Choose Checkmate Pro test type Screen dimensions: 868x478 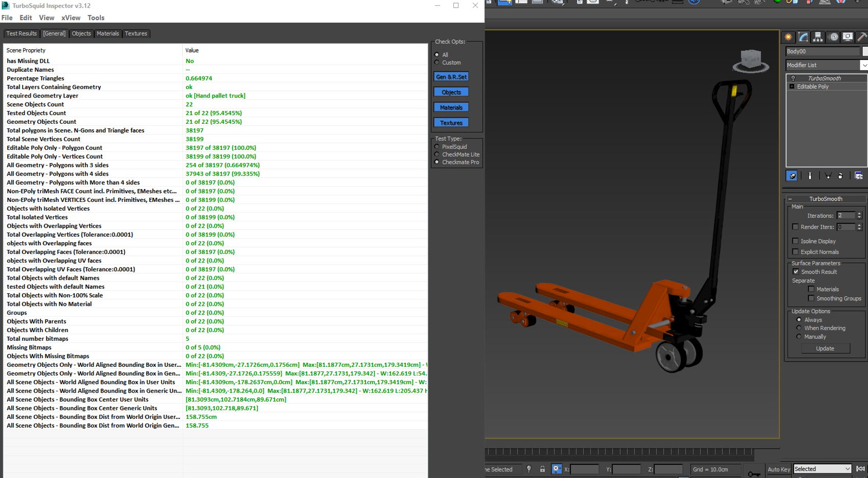437,162
